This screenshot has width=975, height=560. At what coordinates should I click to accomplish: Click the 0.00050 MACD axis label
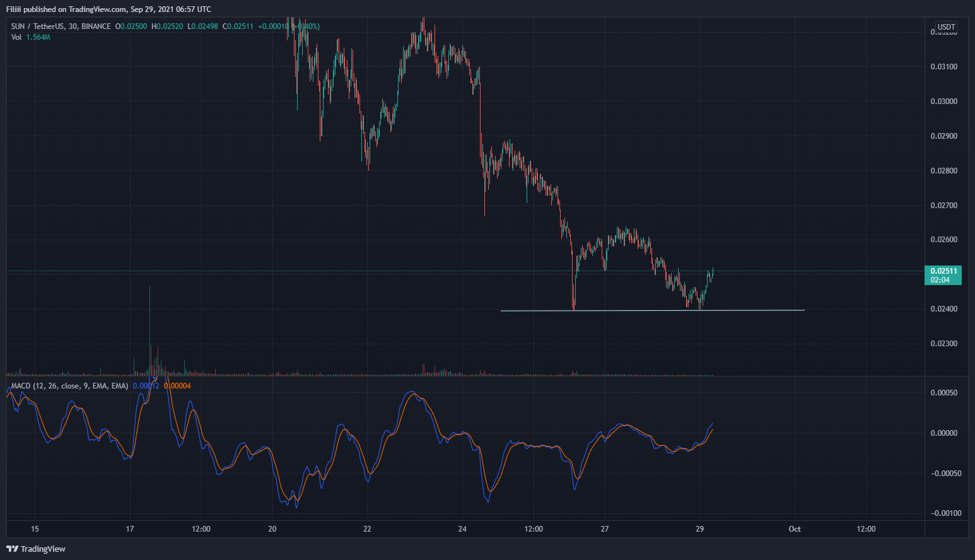click(x=943, y=393)
